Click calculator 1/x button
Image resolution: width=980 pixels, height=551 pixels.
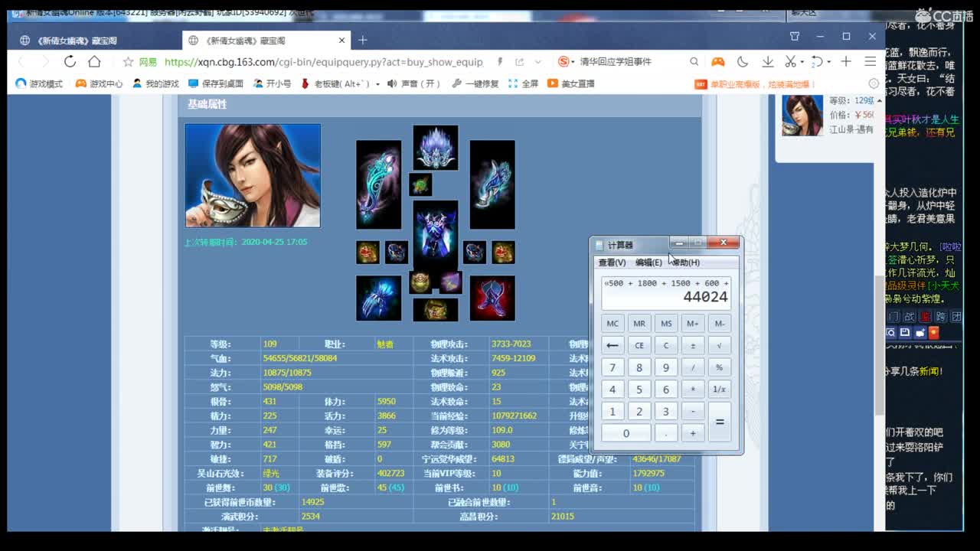(x=720, y=390)
